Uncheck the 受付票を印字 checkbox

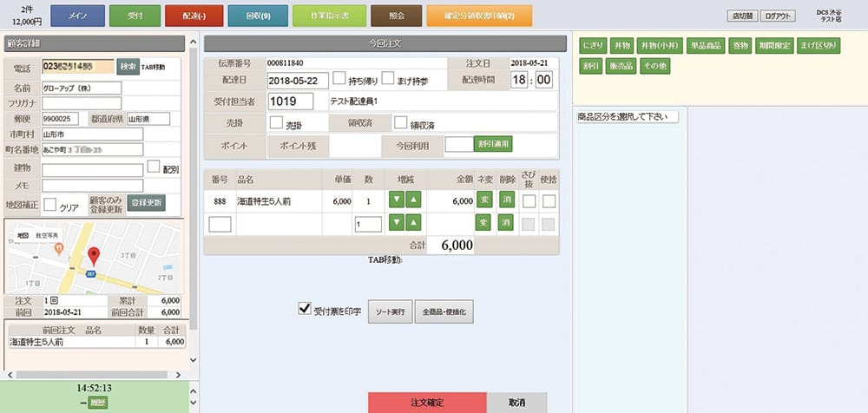(305, 308)
